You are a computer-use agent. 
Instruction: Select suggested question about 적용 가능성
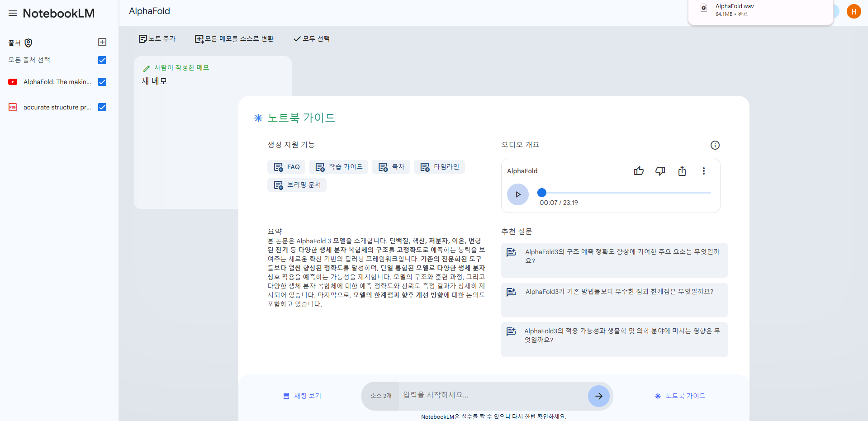pos(614,340)
